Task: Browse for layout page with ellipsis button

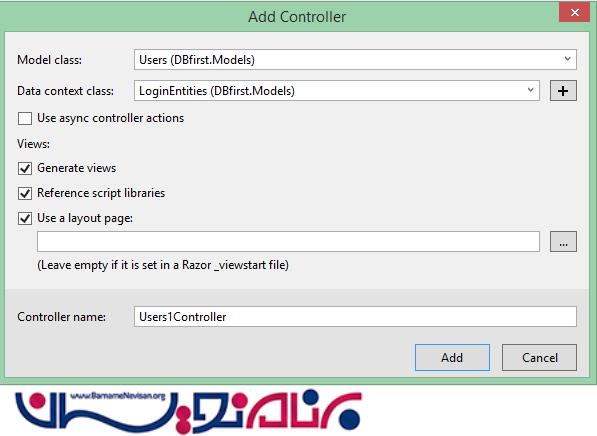Action: pyautogui.click(x=563, y=242)
